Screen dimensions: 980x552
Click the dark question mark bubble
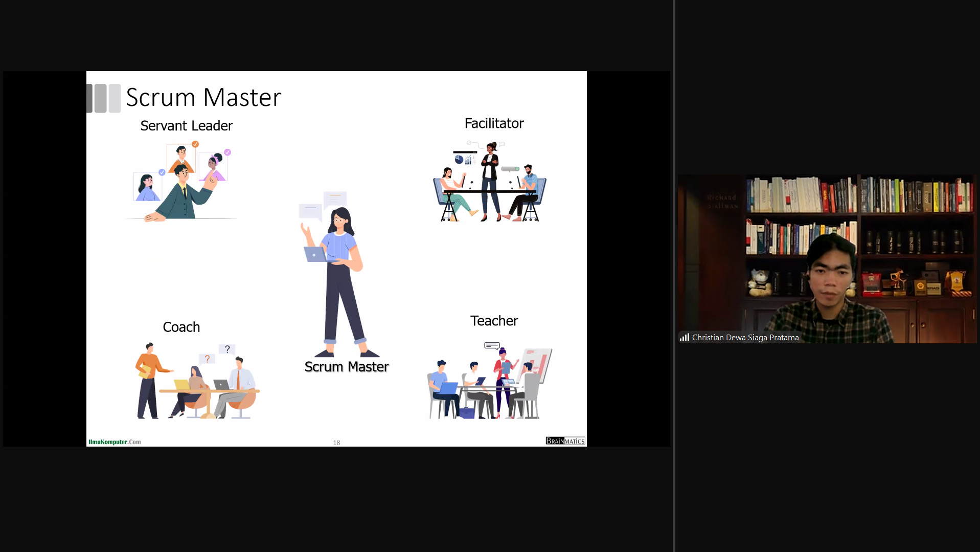click(x=227, y=349)
